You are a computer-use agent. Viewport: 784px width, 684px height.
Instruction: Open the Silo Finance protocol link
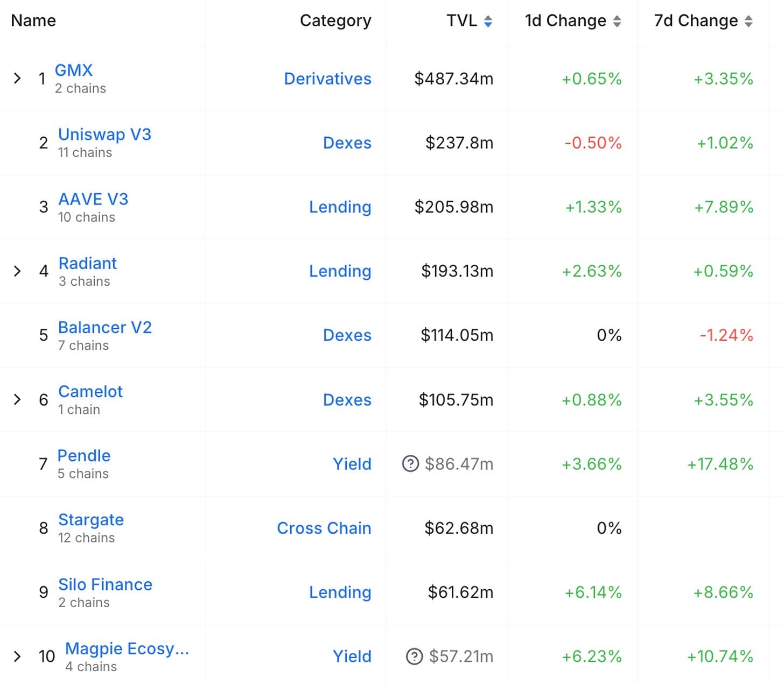point(105,584)
